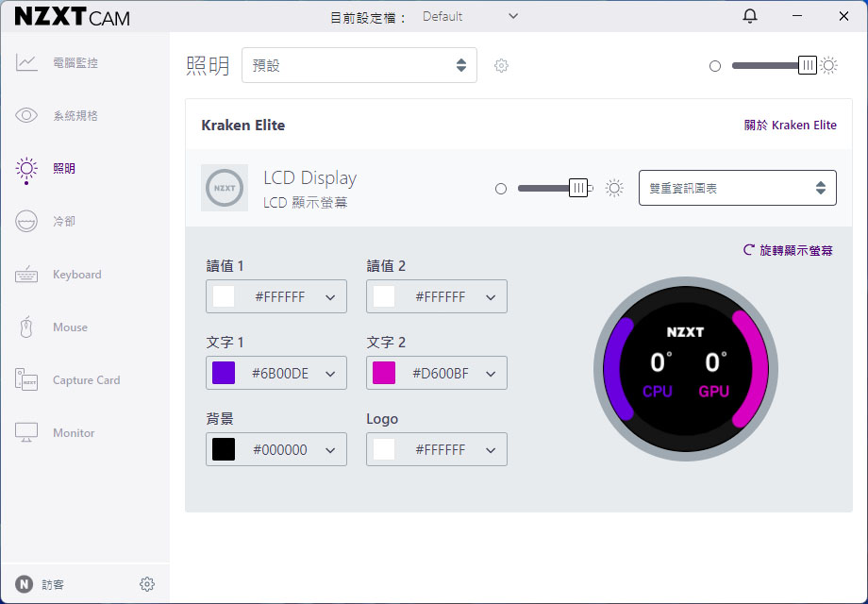Open the 雙重資訊圖表 display mode dropdown
This screenshot has width=868, height=604.
[x=737, y=188]
